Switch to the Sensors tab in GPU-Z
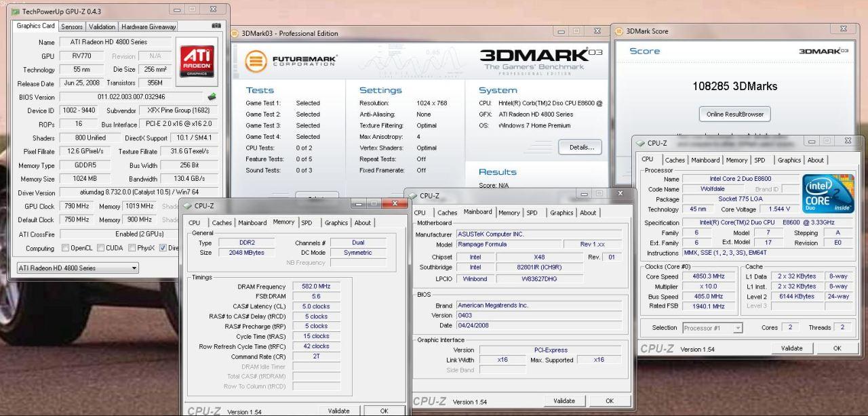Image resolution: width=868 pixels, height=416 pixels. point(72,26)
